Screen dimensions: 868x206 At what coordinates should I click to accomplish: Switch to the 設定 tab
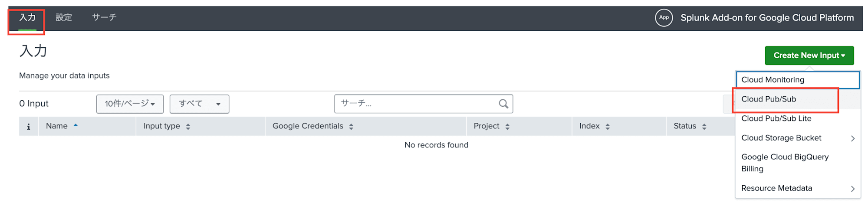tap(64, 17)
